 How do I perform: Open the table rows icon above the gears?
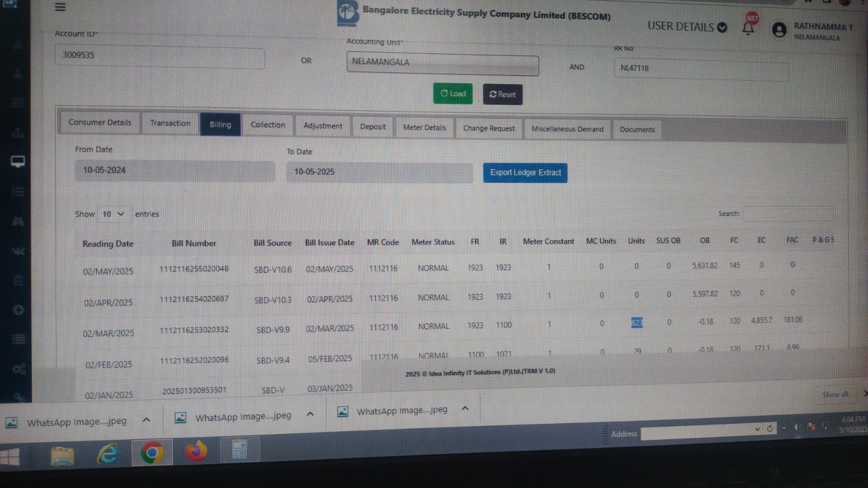[18, 339]
